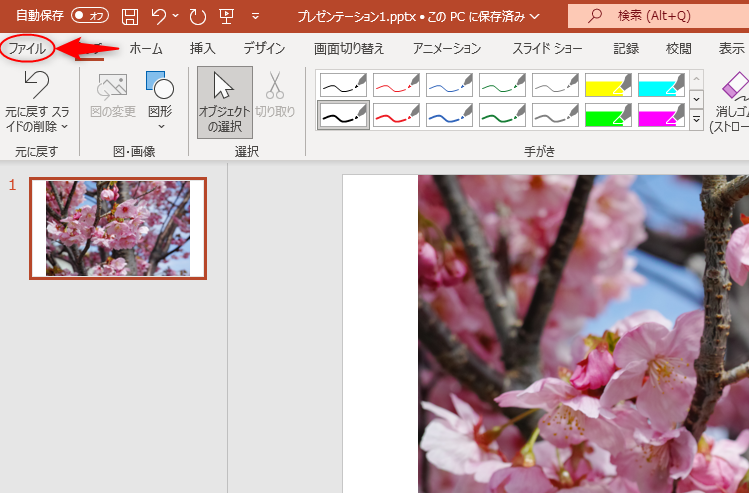Toggle the 自動保存 autosave switch
This screenshot has width=749, height=493.
coord(90,16)
